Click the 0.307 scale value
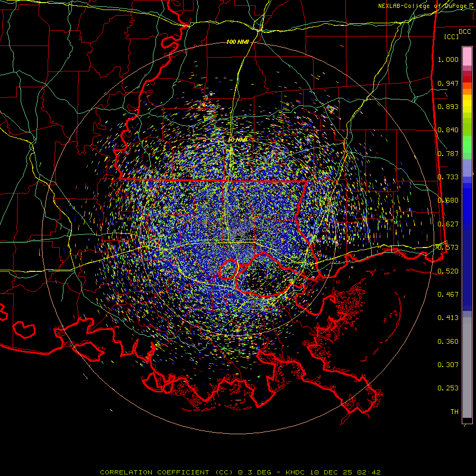Screen dimensions: 476x476 [x=448, y=365]
